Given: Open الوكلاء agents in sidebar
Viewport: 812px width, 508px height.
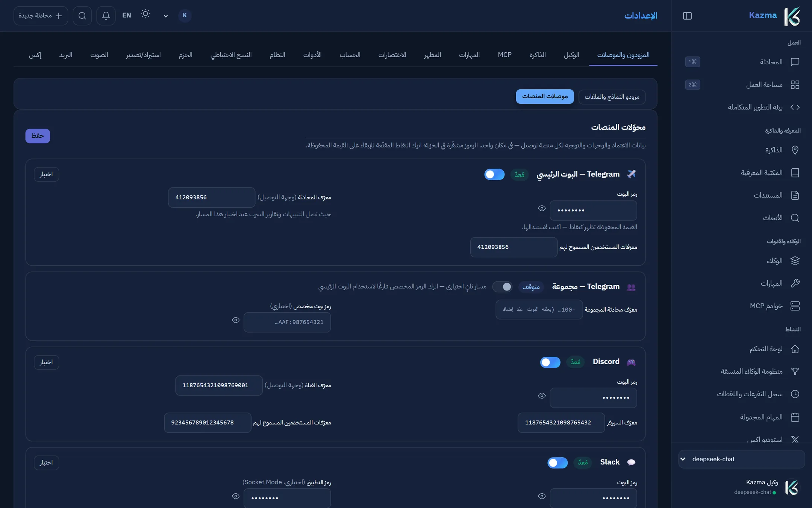Looking at the screenshot, I should (742, 261).
